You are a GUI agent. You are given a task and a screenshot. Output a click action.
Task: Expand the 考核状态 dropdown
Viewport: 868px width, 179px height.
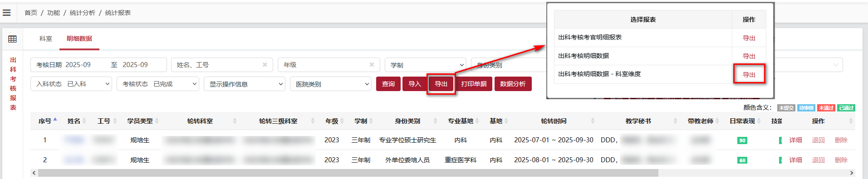coord(158,84)
